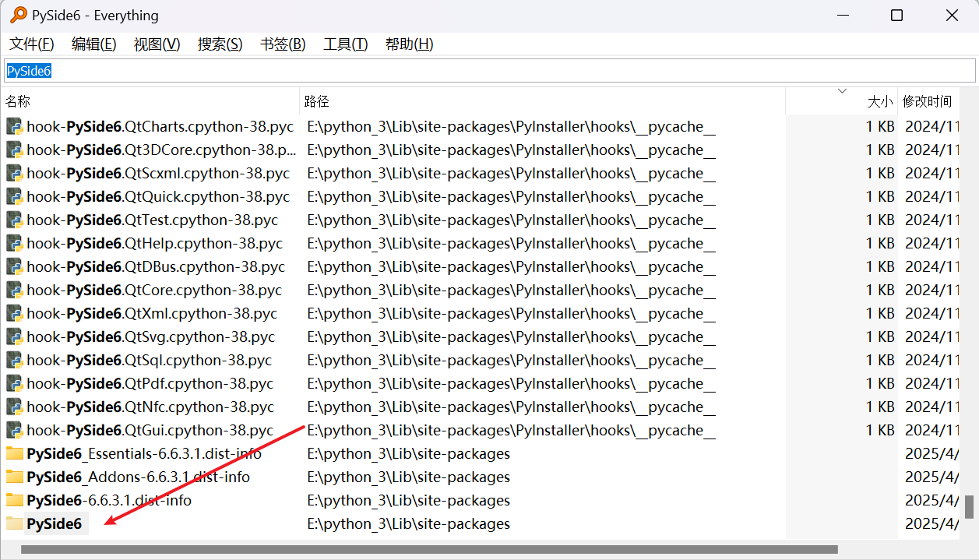979x560 pixels.
Task: Focus the search box containing PySide6
Action: pyautogui.click(x=489, y=71)
